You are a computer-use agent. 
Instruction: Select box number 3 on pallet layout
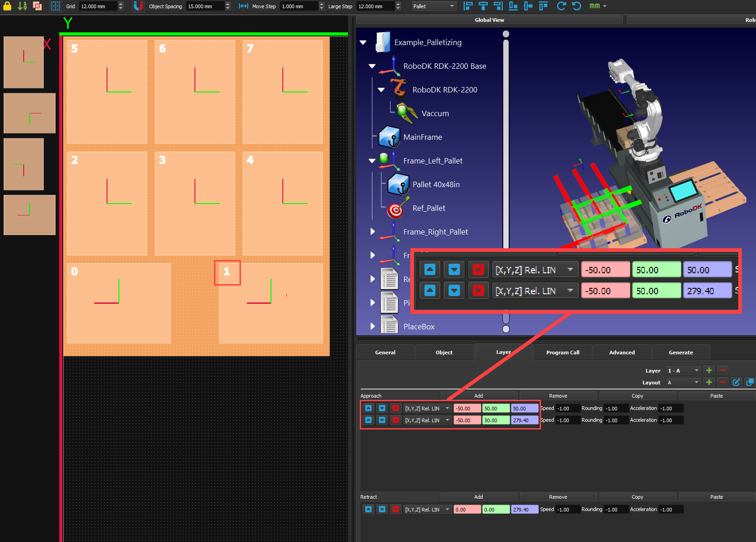click(x=195, y=203)
